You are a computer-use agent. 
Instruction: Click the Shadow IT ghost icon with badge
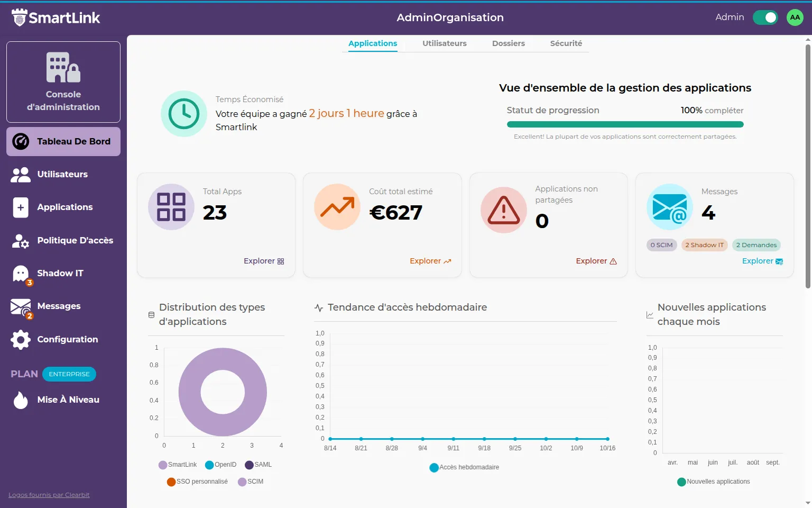point(20,274)
